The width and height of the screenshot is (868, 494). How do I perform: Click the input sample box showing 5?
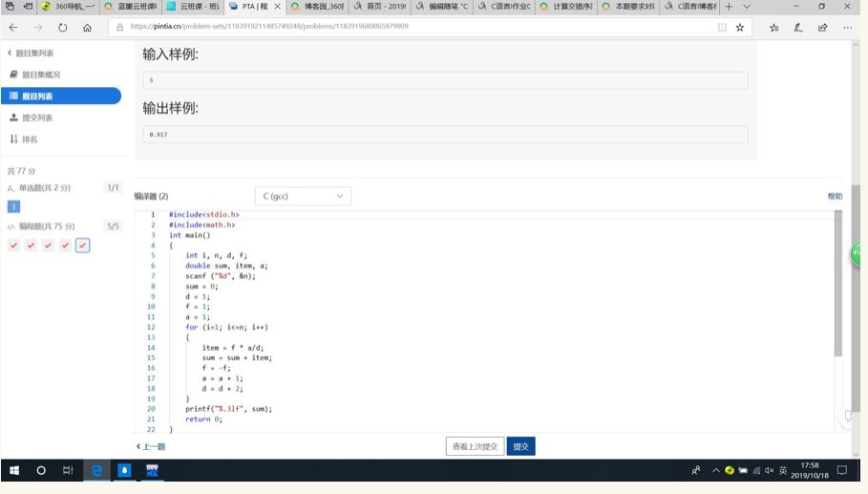pos(445,80)
